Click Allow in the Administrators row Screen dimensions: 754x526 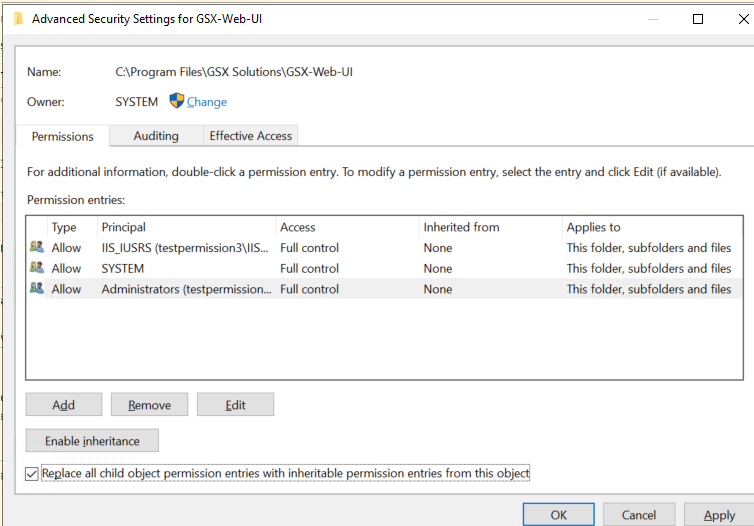coord(66,289)
